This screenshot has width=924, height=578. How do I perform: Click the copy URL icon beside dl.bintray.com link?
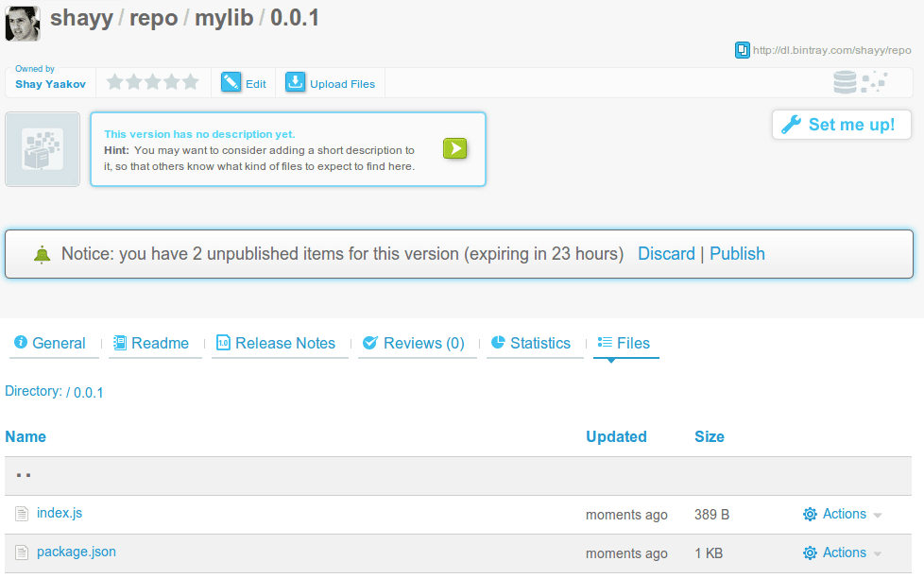click(x=743, y=50)
